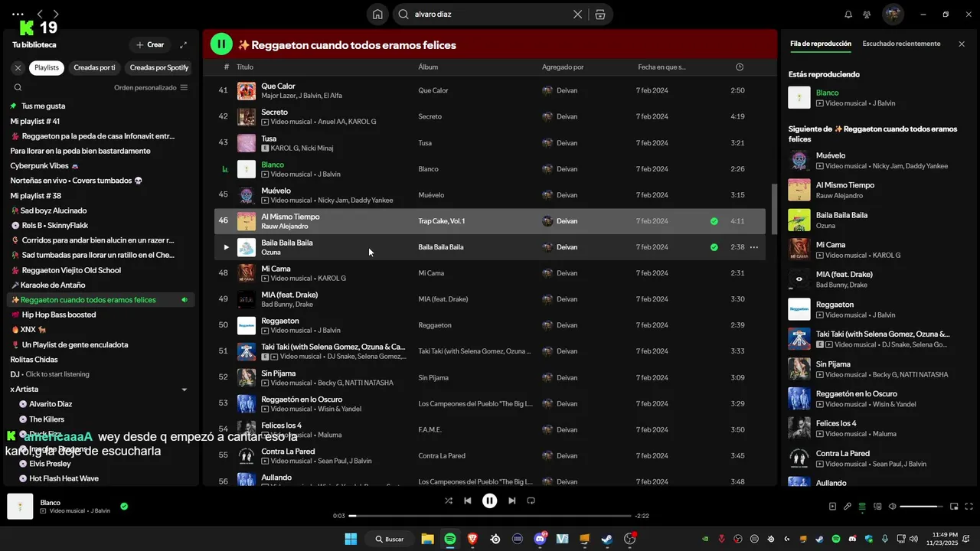This screenshot has width=980, height=551.
Task: Expand library panel with arrows icon
Action: (x=183, y=44)
